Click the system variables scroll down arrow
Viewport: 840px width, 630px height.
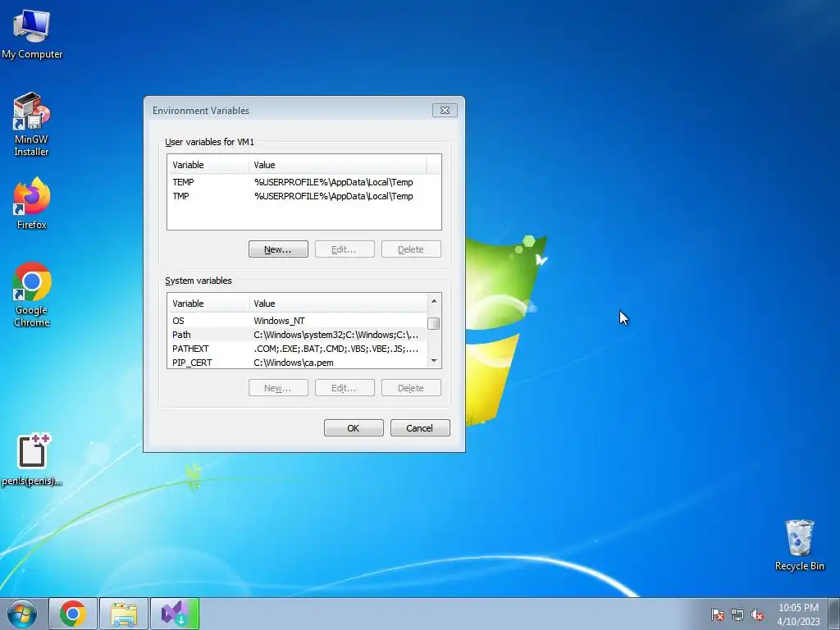[434, 361]
